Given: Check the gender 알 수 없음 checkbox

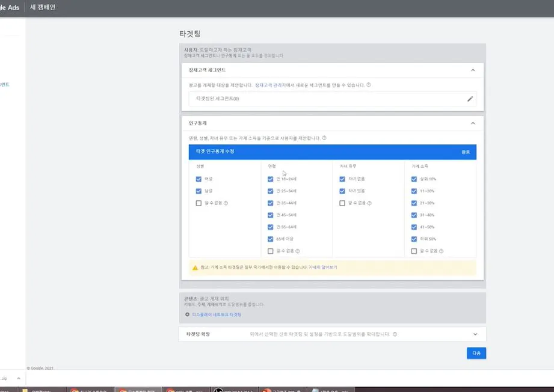Looking at the screenshot, I should [x=199, y=203].
